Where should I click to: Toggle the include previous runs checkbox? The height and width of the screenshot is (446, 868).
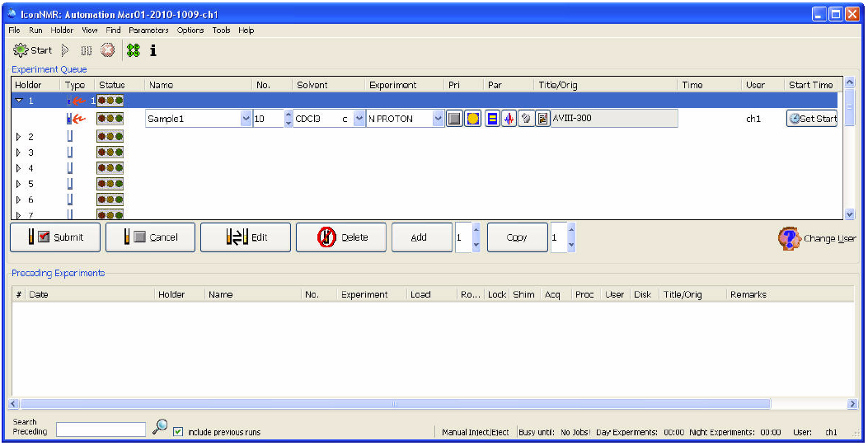point(178,432)
